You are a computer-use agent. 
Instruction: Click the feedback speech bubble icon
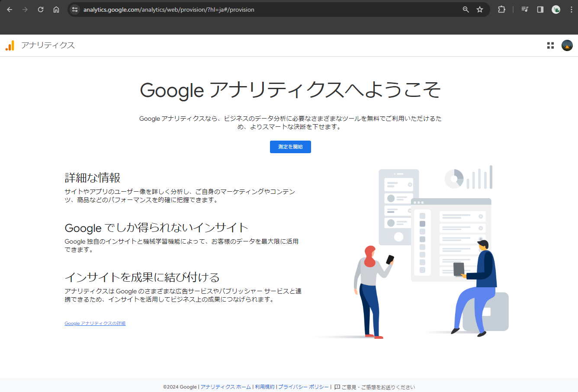click(x=337, y=387)
